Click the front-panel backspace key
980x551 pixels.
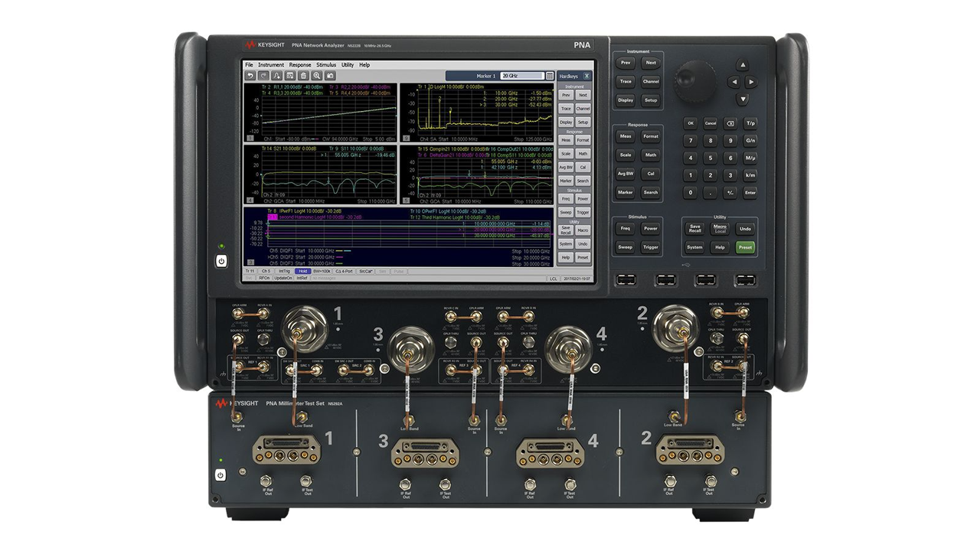[730, 123]
